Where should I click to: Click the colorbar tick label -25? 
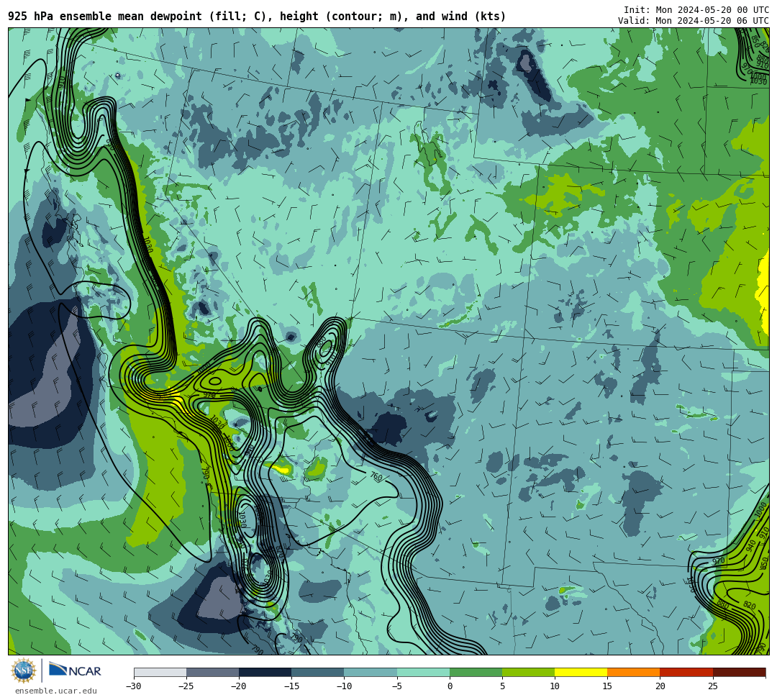(186, 686)
